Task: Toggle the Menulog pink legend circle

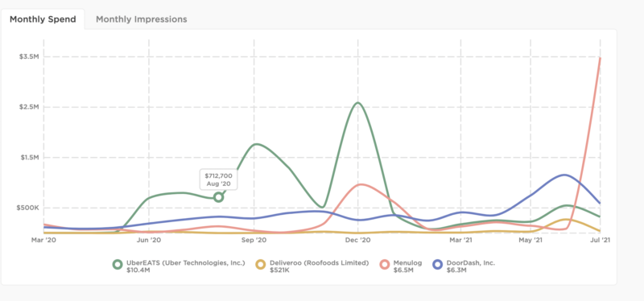Action: pos(385,265)
